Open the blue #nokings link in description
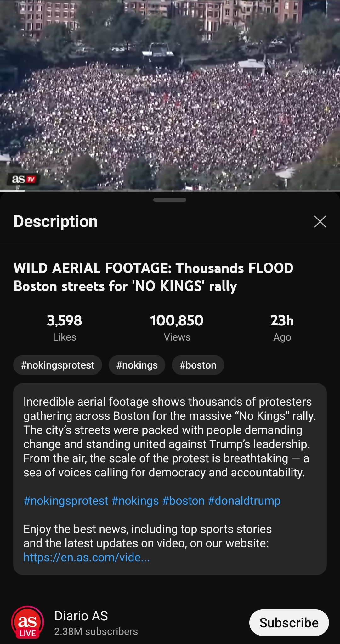The image size is (340, 644). tap(135, 501)
